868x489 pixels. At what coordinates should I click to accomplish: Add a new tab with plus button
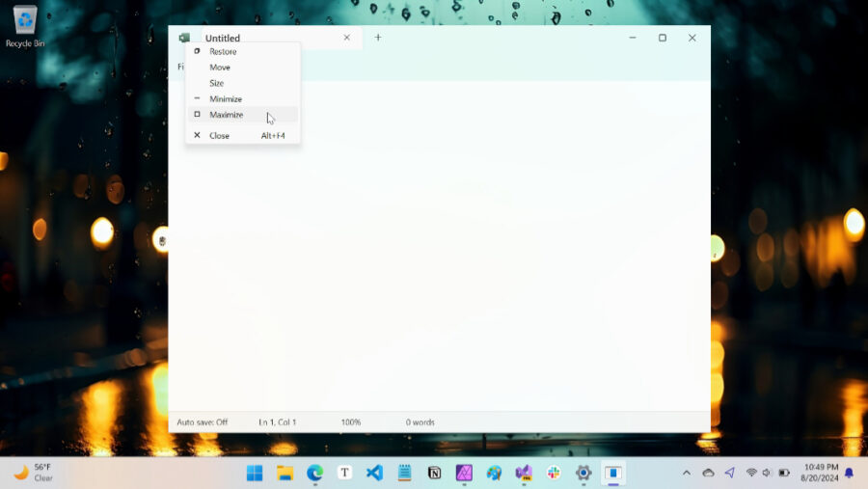click(378, 38)
